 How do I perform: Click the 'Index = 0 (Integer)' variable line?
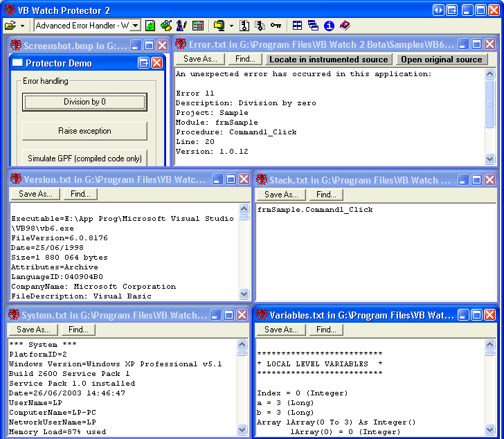[x=303, y=393]
